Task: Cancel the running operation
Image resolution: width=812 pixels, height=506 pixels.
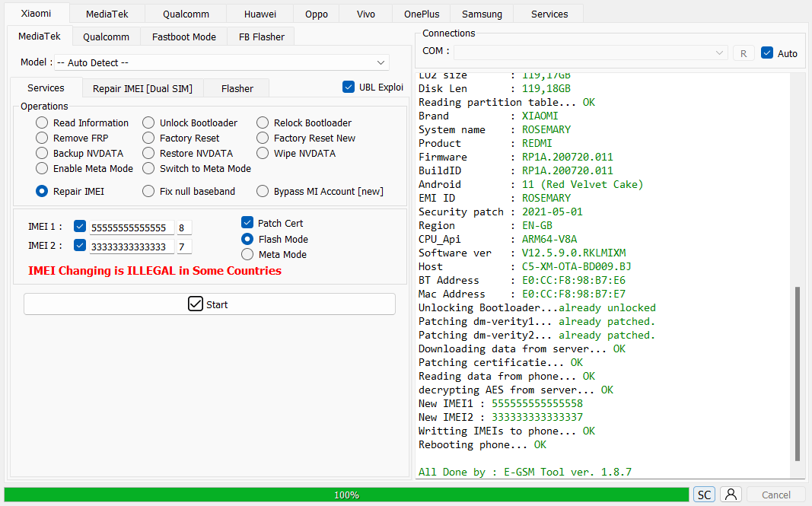Action: click(774, 494)
